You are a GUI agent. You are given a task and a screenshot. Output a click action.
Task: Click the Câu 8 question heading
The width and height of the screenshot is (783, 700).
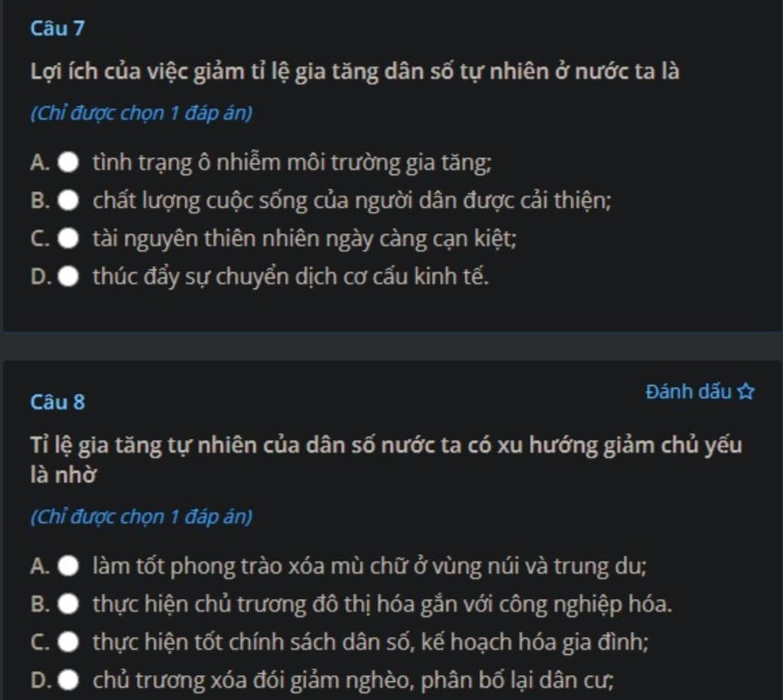tap(57, 402)
